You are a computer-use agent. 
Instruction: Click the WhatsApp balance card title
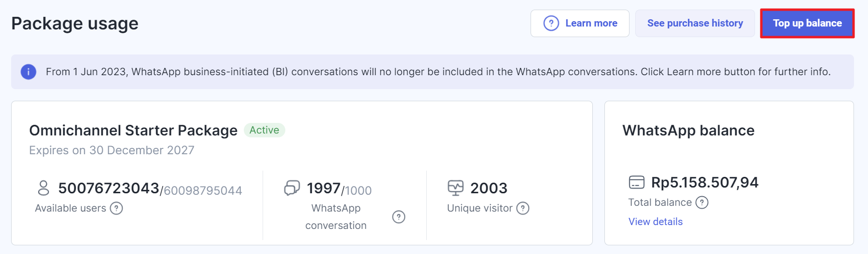point(688,131)
